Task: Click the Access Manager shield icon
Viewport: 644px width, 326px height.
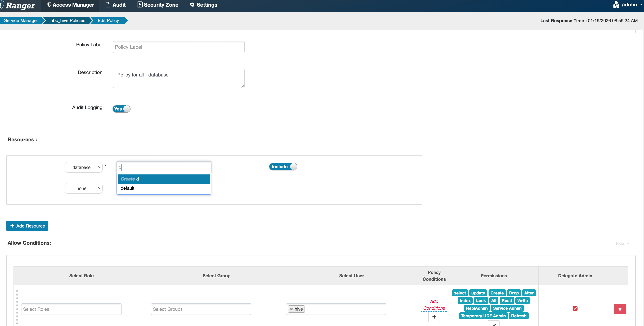Action: pyautogui.click(x=49, y=5)
